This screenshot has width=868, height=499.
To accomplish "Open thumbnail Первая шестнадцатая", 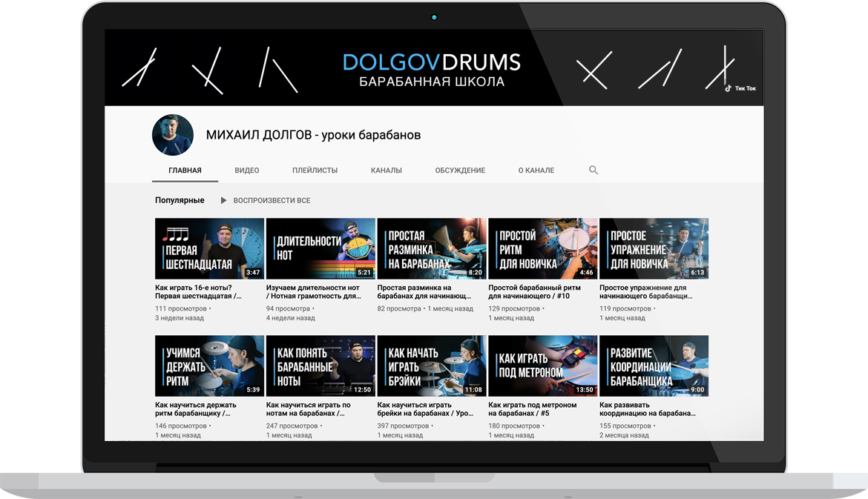I will coord(209,248).
